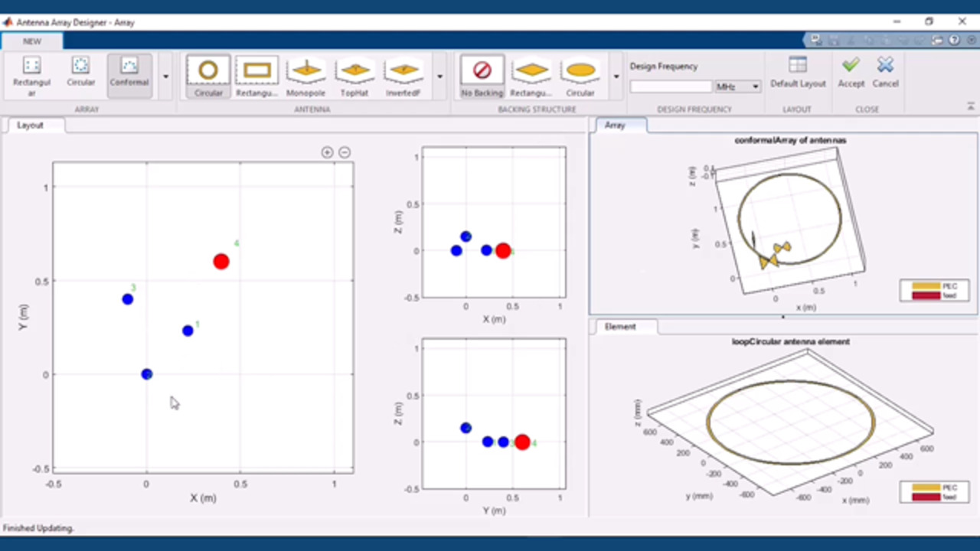
Task: Choose the Monopole antenna element
Action: coord(305,77)
